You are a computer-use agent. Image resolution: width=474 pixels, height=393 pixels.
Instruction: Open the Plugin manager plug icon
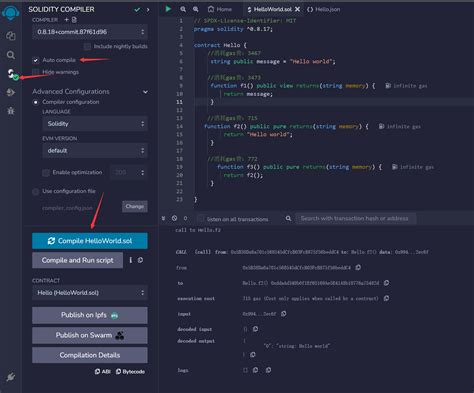pyautogui.click(x=11, y=377)
